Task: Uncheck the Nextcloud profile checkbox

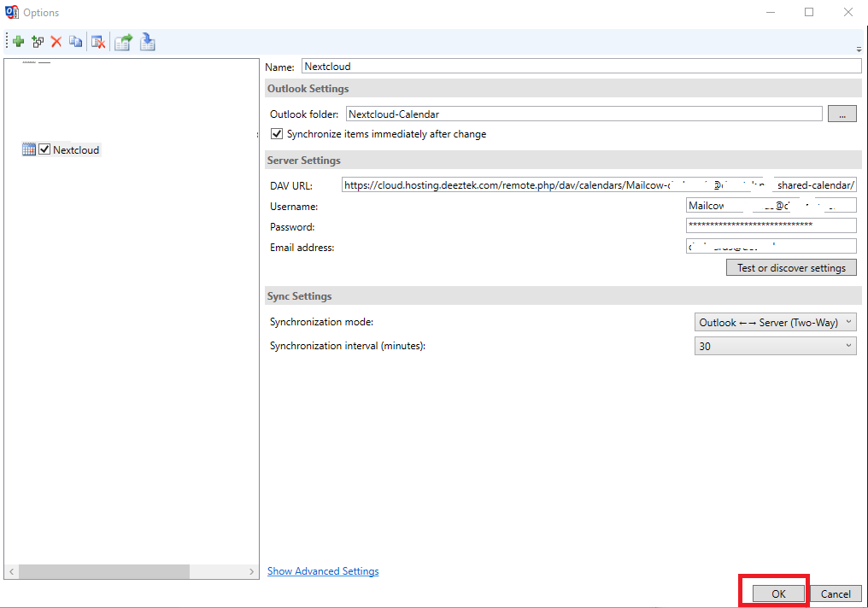Action: coord(44,149)
